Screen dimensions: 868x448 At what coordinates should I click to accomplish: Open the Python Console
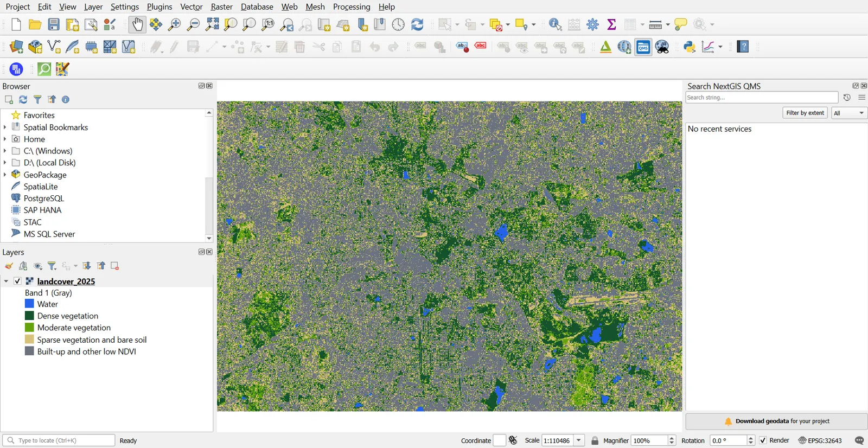690,47
